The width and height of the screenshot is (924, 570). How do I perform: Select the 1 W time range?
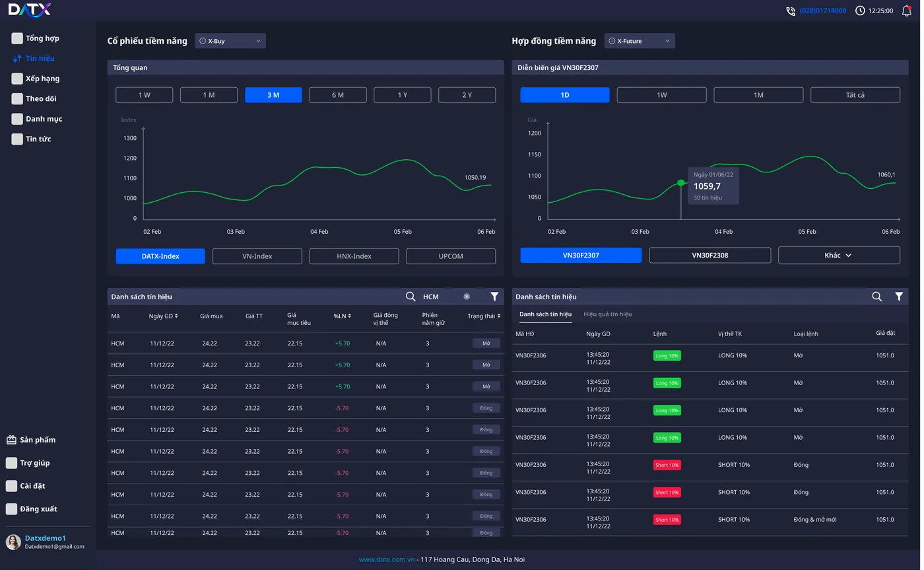point(145,95)
